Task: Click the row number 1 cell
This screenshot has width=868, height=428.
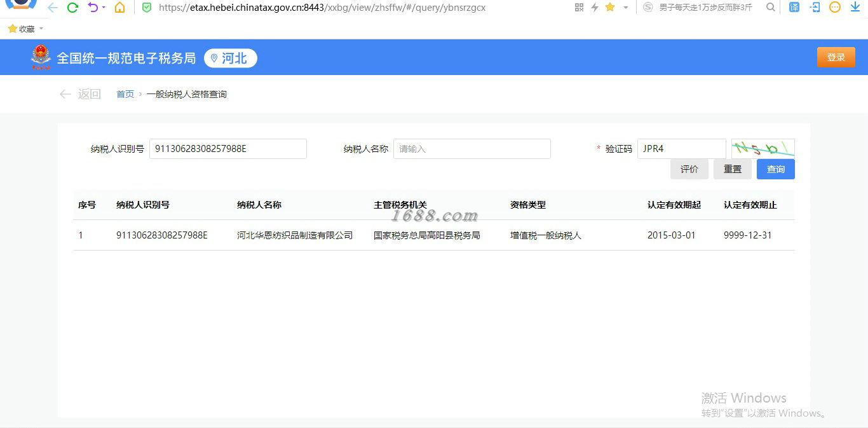Action: coord(81,235)
